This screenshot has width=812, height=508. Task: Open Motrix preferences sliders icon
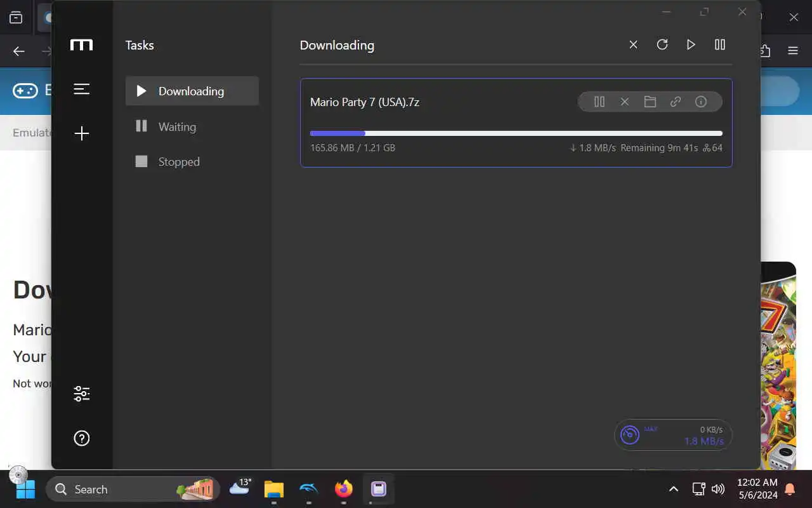(82, 394)
